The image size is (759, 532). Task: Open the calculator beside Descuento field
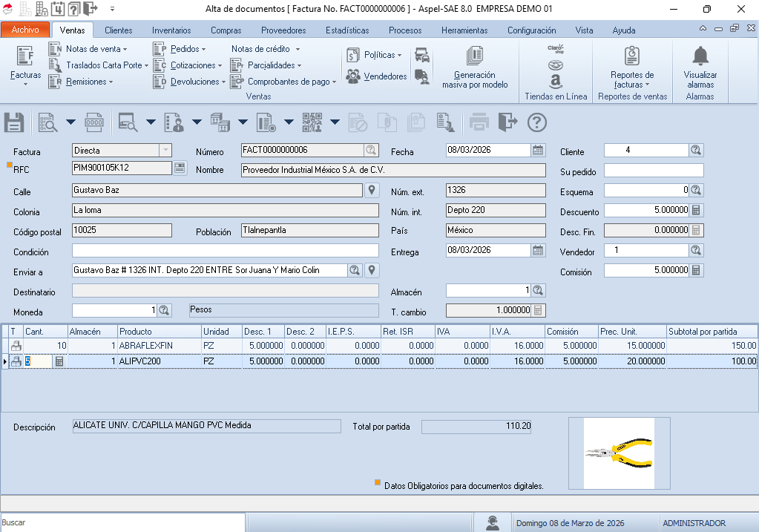tap(696, 211)
